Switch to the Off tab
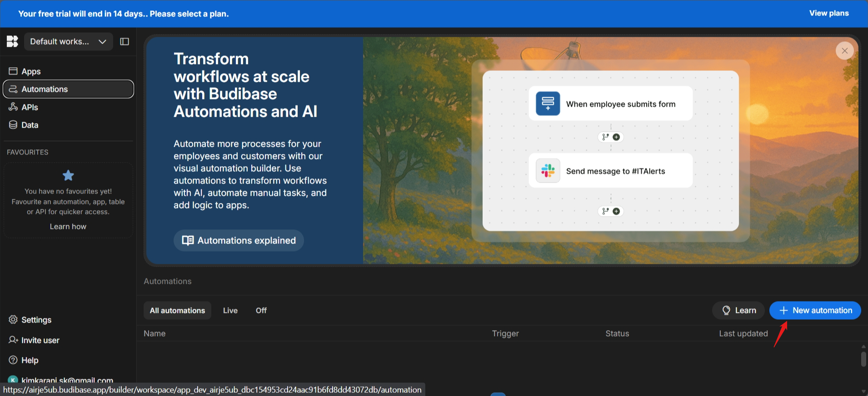 [x=261, y=310]
